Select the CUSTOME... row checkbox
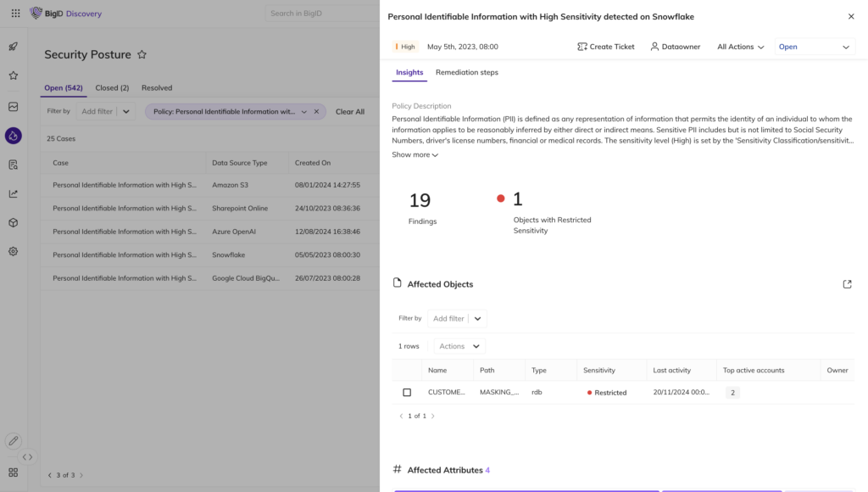 407,393
